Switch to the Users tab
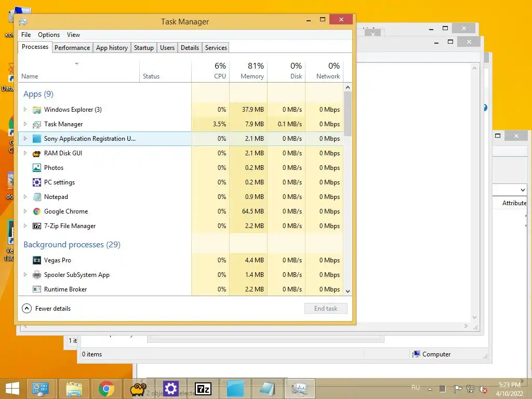532x399 pixels. (x=167, y=48)
